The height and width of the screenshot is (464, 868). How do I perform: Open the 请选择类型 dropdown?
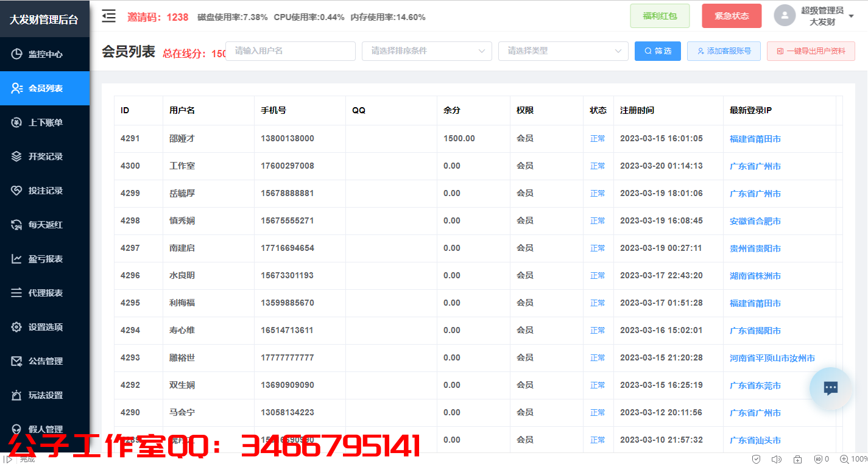563,51
